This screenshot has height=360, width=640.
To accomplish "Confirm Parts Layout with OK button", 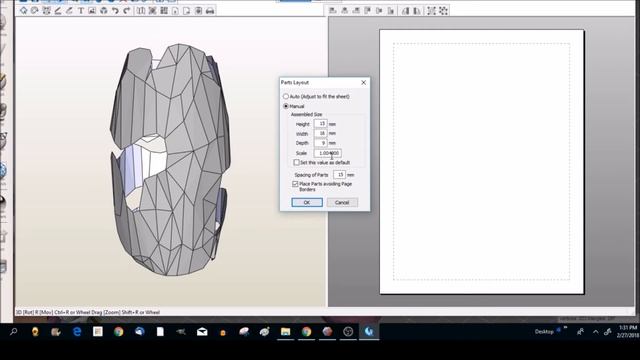I will pos(307,202).
